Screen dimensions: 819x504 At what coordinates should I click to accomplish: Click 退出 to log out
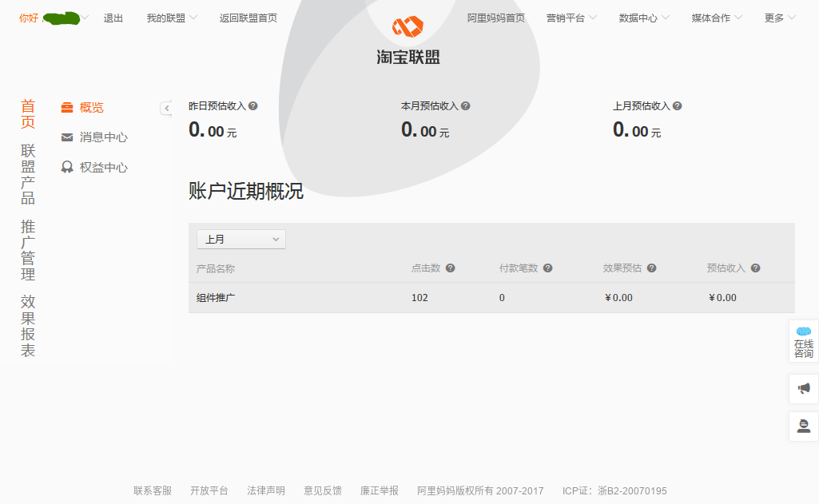click(113, 18)
